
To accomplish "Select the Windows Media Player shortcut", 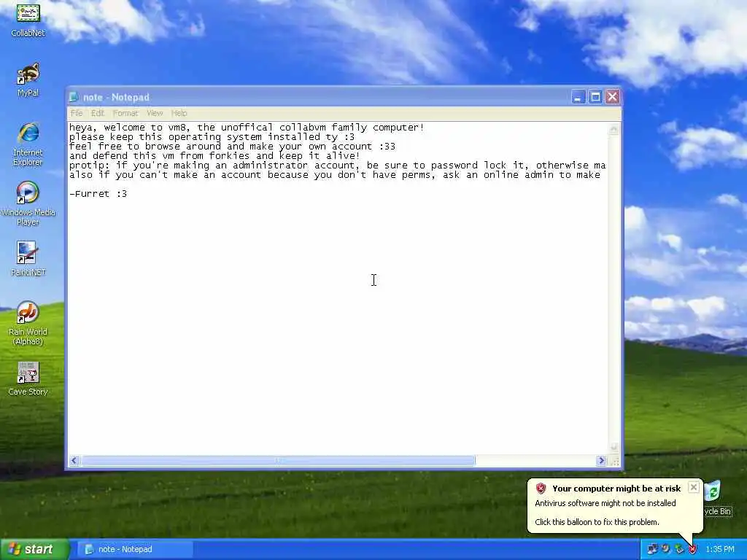I will point(28,204).
